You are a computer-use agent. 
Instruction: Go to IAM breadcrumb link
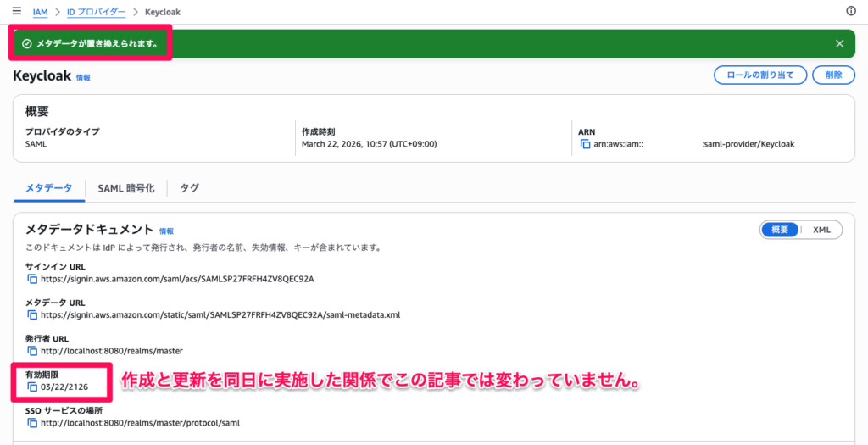pyautogui.click(x=40, y=12)
